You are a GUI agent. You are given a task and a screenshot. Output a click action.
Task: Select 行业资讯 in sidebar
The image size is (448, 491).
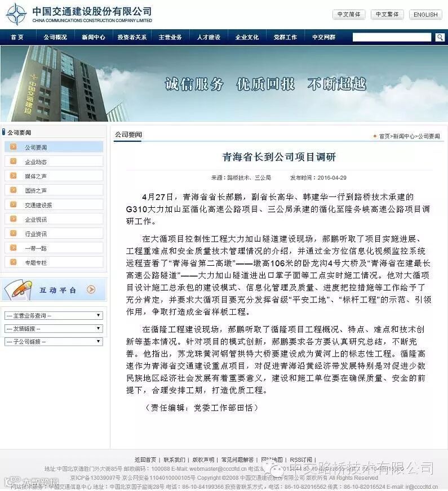point(54,234)
